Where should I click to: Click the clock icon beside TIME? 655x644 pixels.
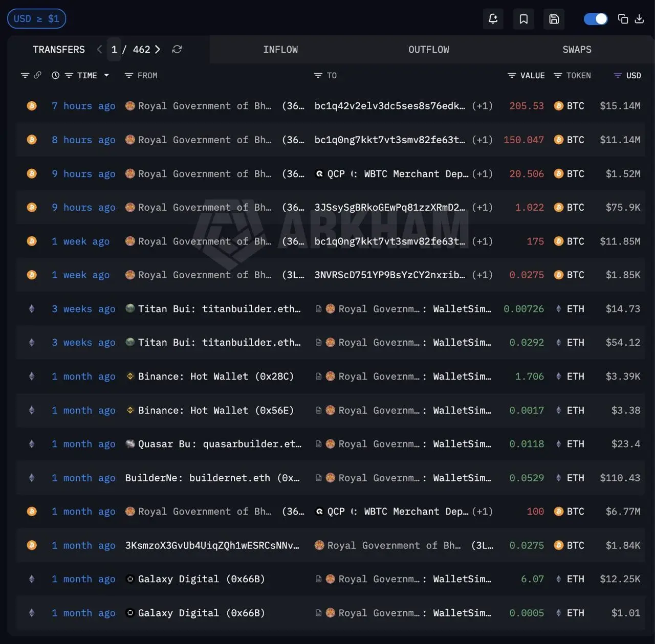coord(55,75)
